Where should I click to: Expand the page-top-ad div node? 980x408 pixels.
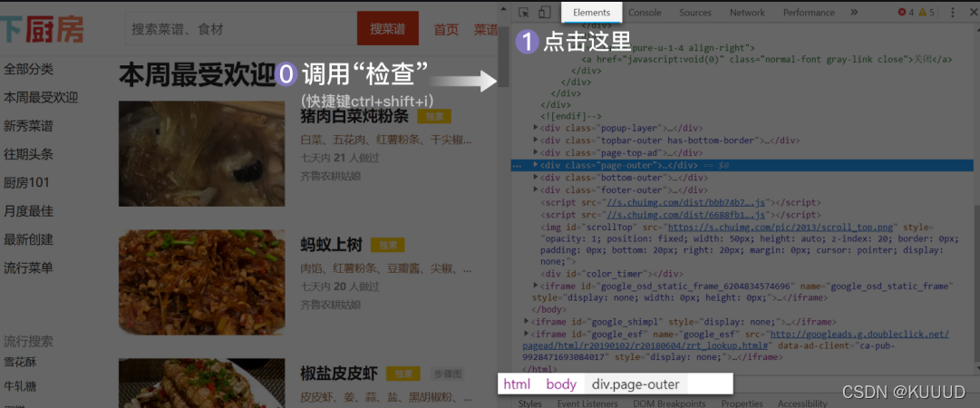536,151
